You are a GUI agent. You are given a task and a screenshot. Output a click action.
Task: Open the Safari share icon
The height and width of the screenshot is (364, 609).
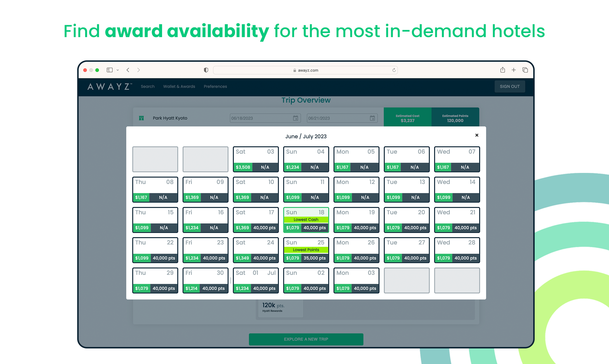(503, 70)
